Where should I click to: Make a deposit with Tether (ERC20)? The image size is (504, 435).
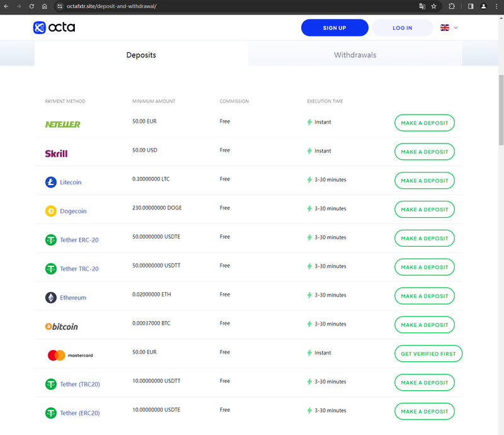tap(424, 411)
